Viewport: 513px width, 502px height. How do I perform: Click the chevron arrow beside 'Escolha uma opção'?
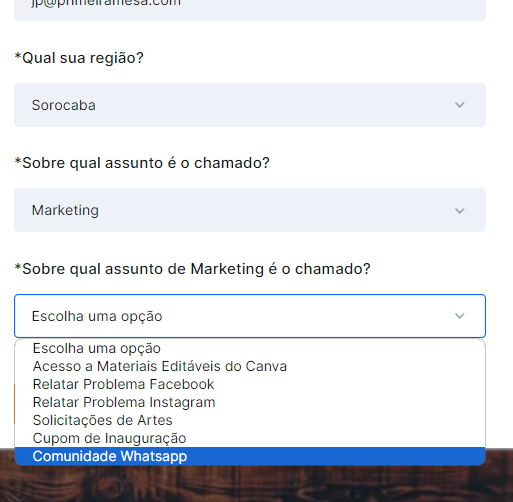(x=460, y=316)
